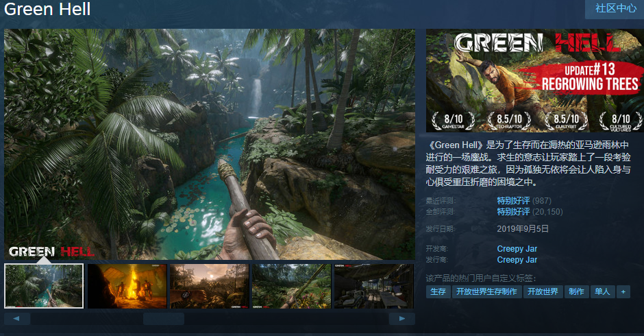This screenshot has width=644, height=336.
Task: Select the 单人 tag
Action: point(602,291)
